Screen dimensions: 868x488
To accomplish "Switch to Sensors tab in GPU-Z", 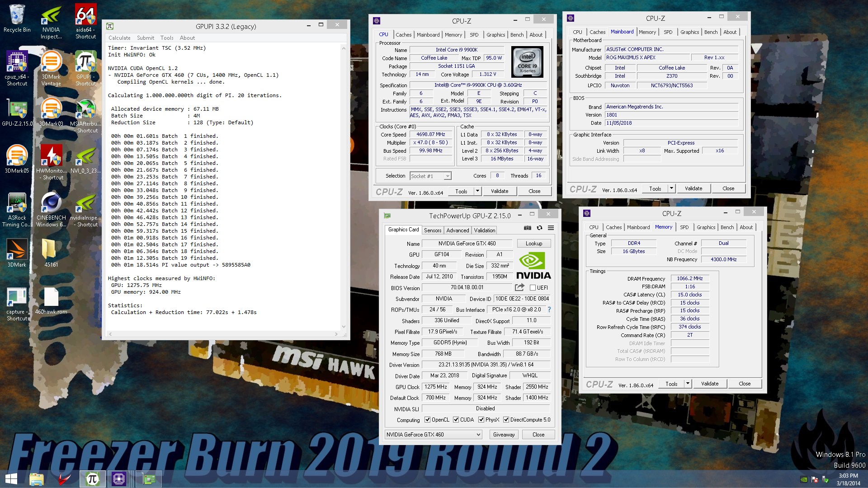I will click(433, 230).
